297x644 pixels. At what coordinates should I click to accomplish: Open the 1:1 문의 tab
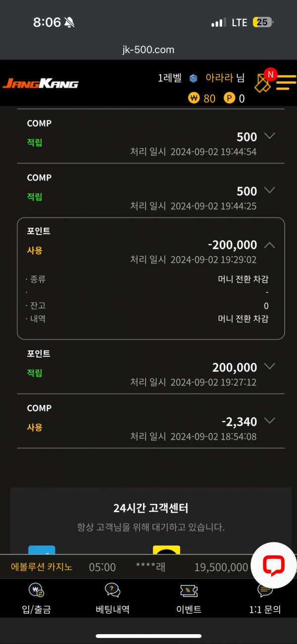click(265, 598)
